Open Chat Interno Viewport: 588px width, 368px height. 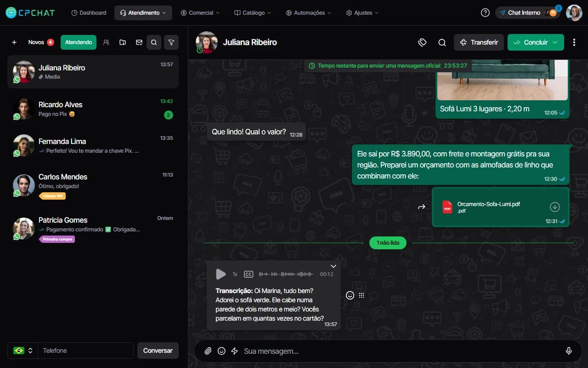pyautogui.click(x=528, y=13)
